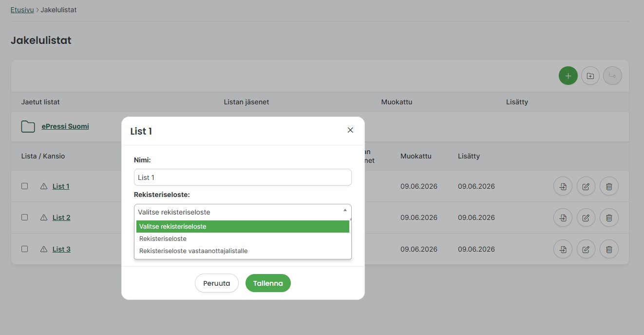Viewport: 644px width, 335px height.
Task: Choose the 'Rekisteriseloste' option
Action: [x=243, y=239]
